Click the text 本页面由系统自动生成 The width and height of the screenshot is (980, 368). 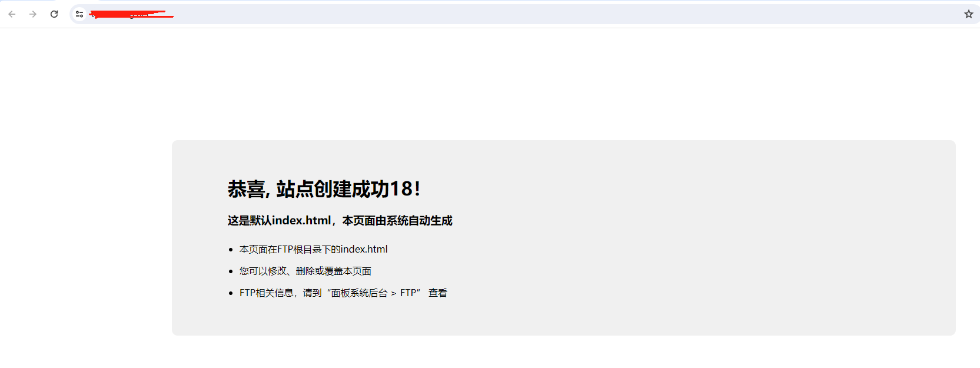397,221
